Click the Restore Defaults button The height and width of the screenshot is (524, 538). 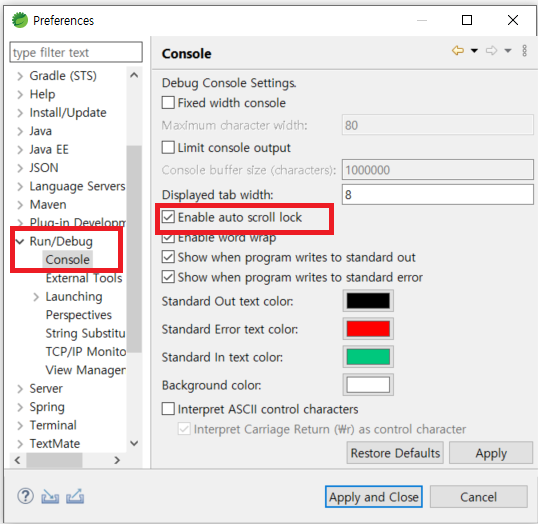395,453
